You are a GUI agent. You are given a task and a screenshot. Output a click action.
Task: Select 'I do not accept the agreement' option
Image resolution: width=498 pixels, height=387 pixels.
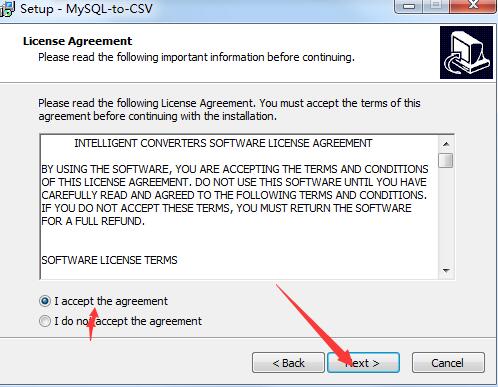coord(45,321)
